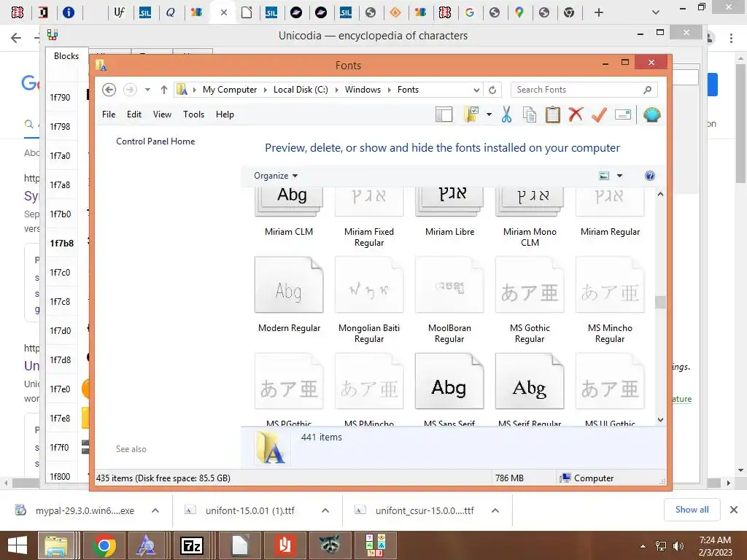Click the taskbar volume speaker icon

pos(678,546)
